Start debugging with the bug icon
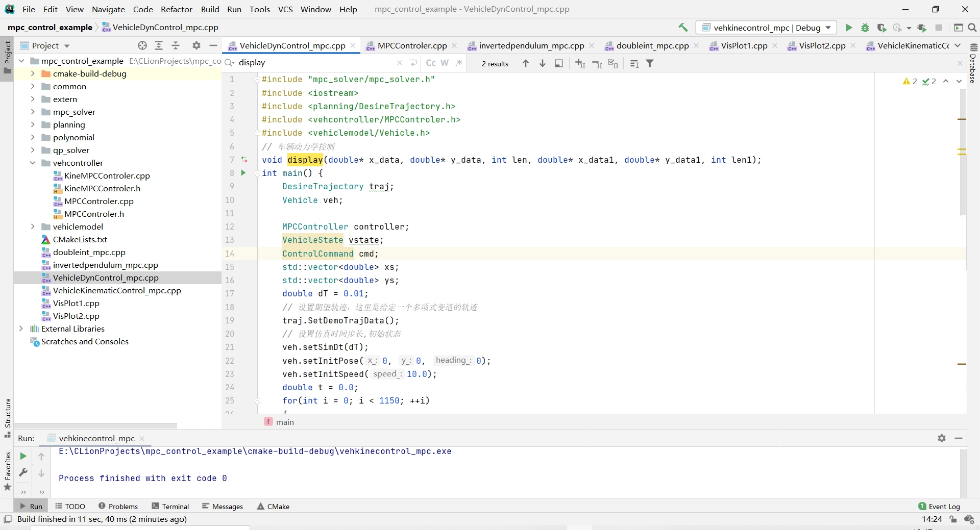980x530 pixels. click(865, 28)
